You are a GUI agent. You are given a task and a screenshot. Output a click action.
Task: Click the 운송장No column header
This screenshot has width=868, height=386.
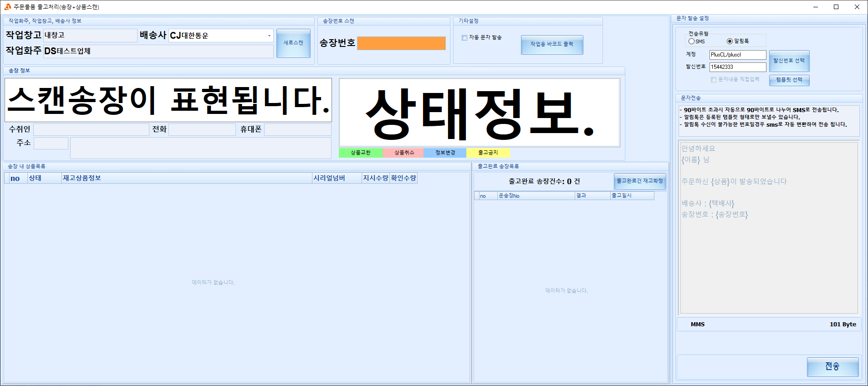click(x=536, y=196)
